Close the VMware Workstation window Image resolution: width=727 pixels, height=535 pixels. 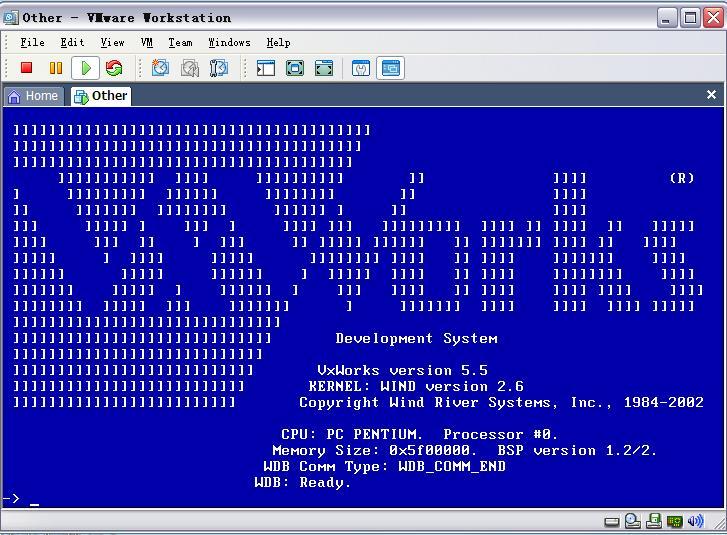pos(714,19)
